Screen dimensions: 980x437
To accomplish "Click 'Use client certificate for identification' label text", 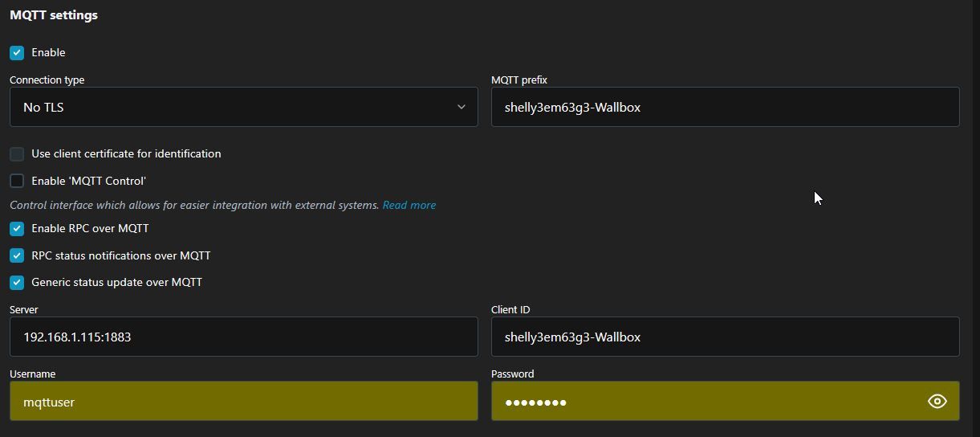I will click(126, 154).
